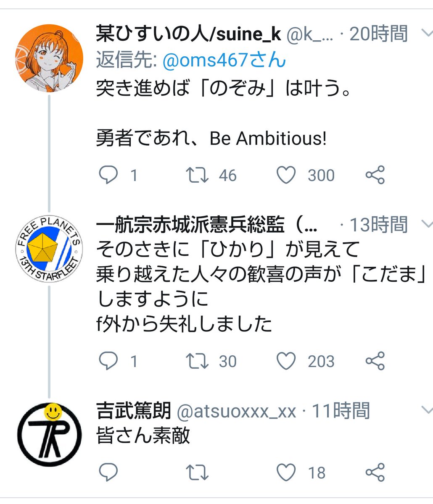
Task: Like the tweet with 18 likes
Action: coord(287,472)
